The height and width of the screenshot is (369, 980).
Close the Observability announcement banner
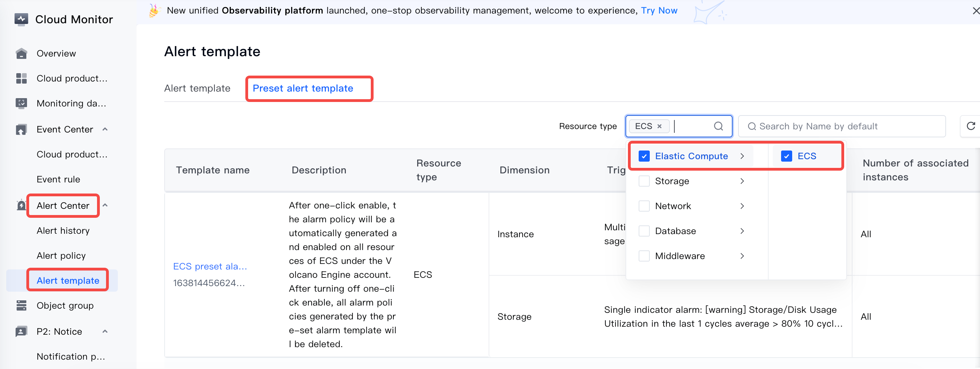(x=976, y=11)
